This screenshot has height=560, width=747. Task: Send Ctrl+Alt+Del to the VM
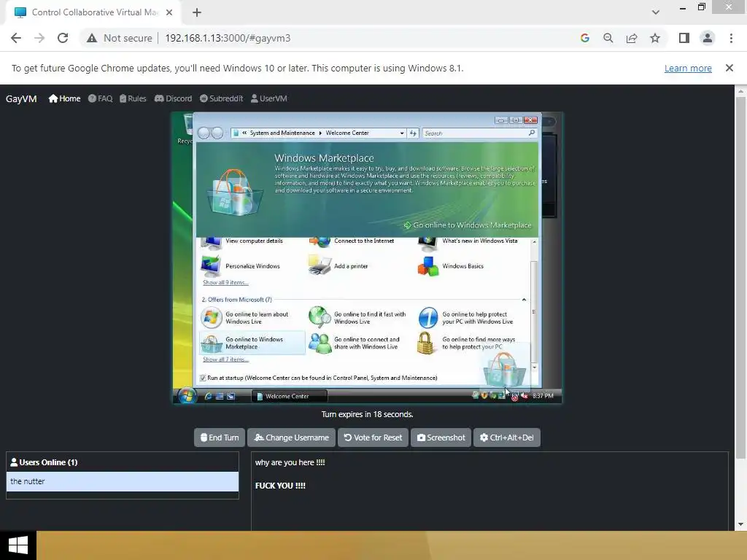tap(507, 437)
